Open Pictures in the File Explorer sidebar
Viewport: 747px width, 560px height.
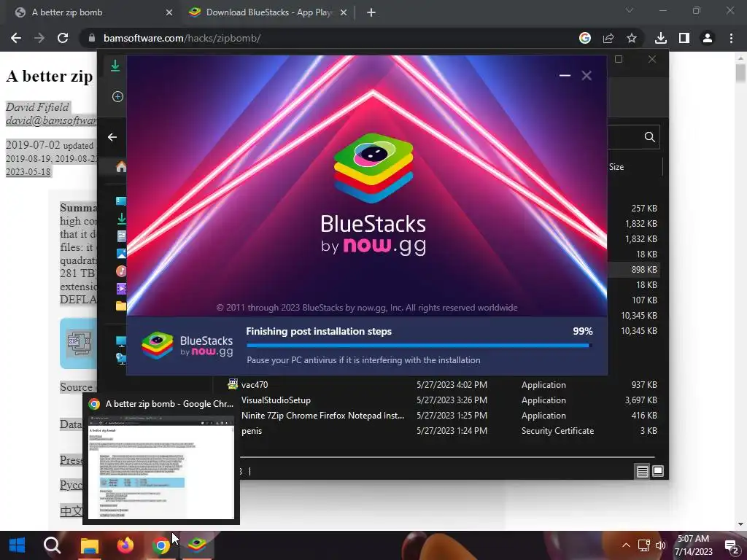(x=121, y=253)
